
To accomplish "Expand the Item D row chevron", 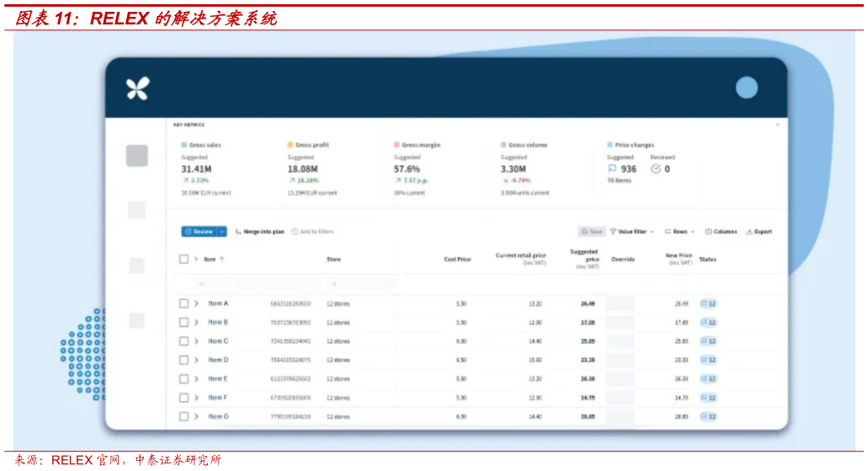I will tap(196, 360).
